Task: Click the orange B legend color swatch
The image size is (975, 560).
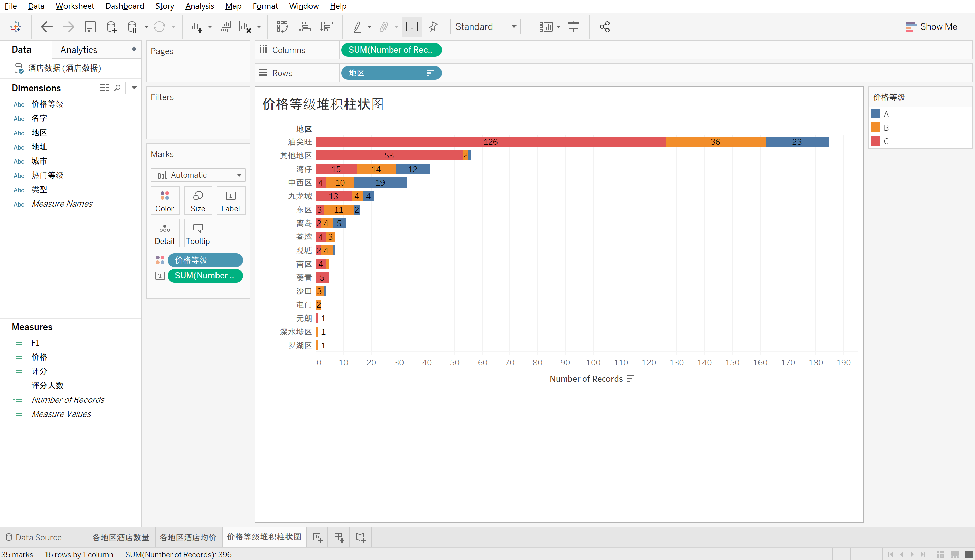Action: tap(875, 127)
